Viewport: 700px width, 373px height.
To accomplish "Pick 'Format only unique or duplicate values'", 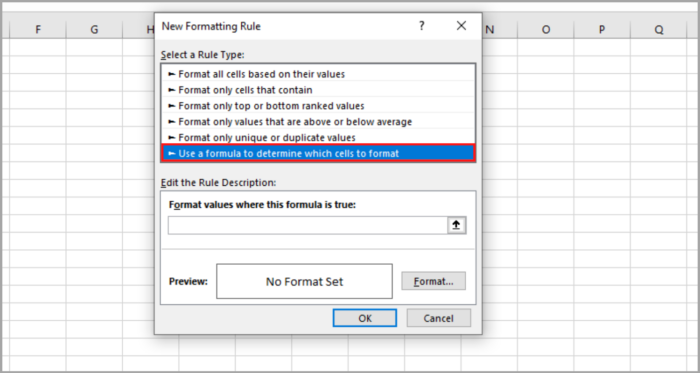I will [x=318, y=137].
